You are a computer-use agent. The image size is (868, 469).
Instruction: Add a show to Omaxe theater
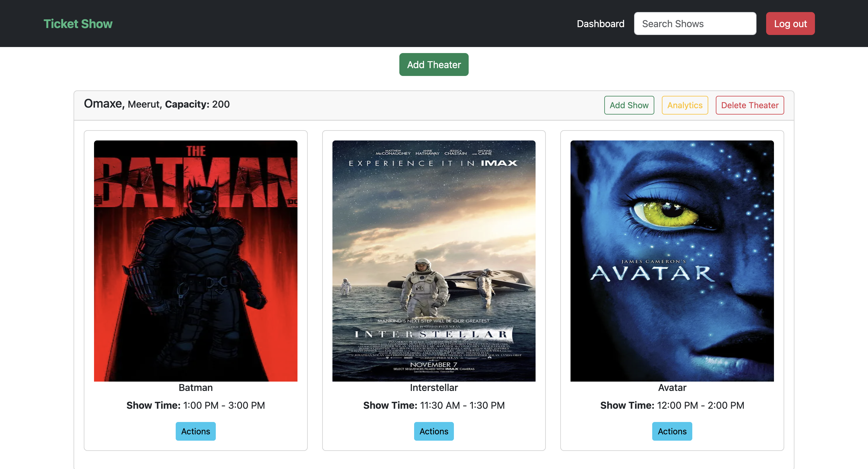tap(629, 105)
